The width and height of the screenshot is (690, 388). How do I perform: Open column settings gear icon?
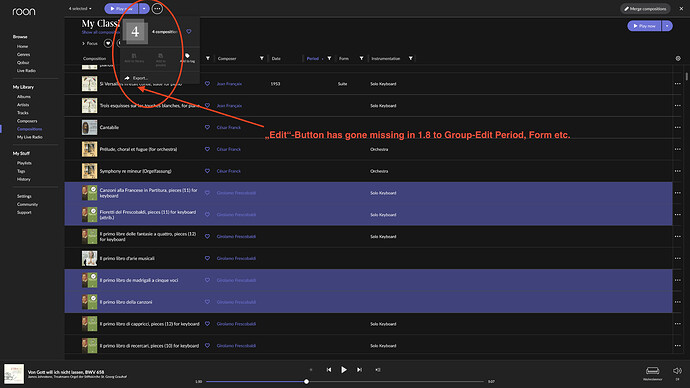point(678,58)
